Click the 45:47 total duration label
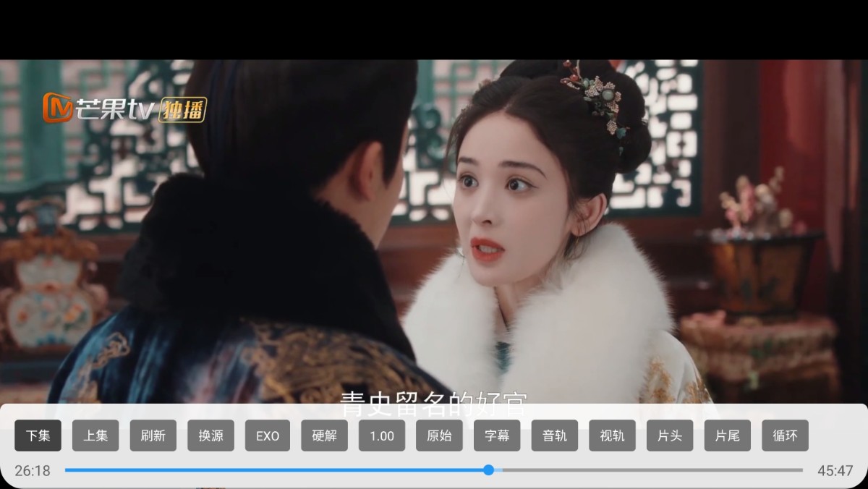 pos(835,471)
